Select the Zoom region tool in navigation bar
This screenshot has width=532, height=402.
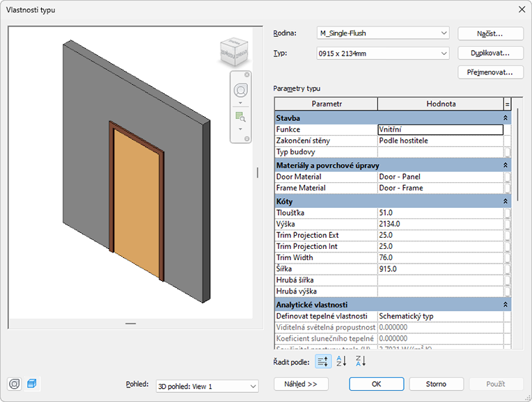coord(240,117)
